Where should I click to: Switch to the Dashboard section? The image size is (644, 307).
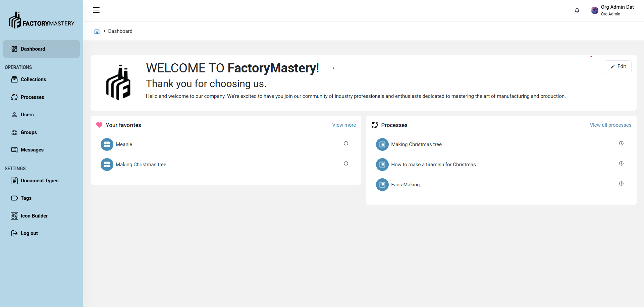33,49
